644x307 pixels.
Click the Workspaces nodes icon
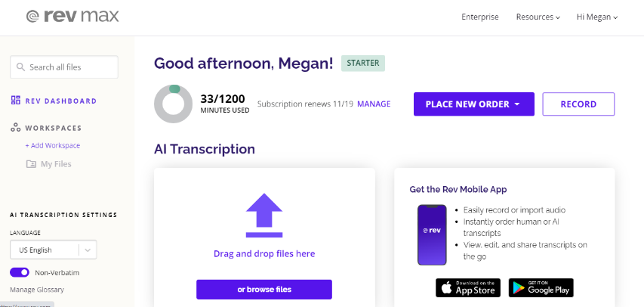16,128
